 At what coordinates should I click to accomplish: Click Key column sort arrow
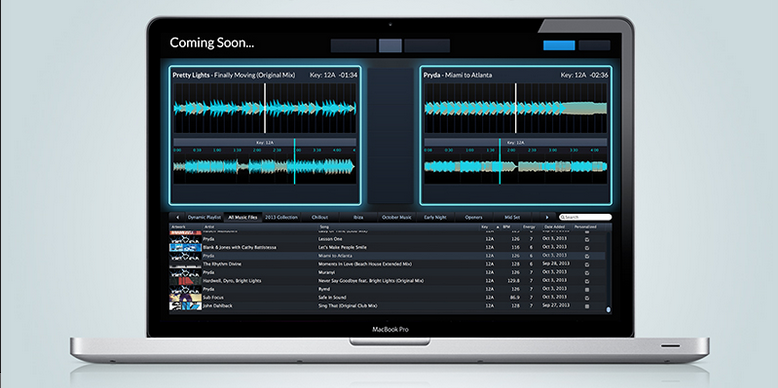498,227
